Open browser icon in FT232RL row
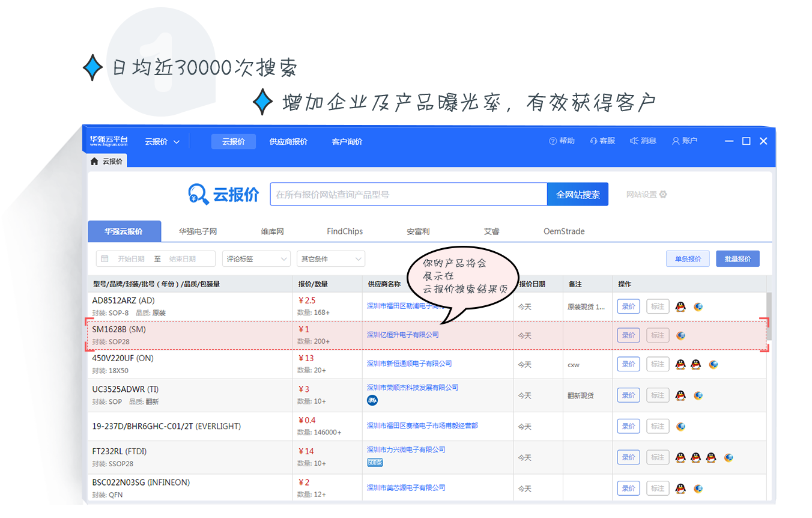 click(x=729, y=458)
